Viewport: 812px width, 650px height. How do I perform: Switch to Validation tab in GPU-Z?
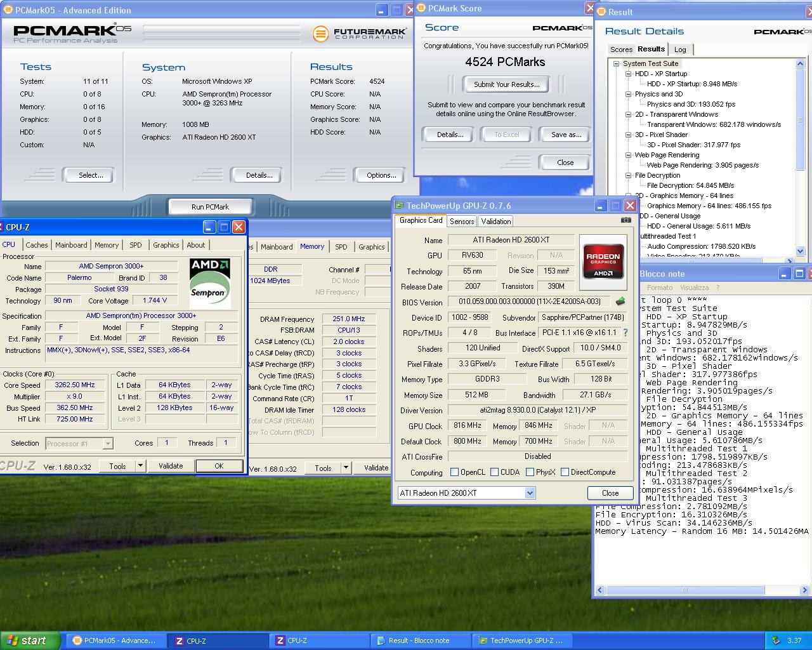(496, 222)
